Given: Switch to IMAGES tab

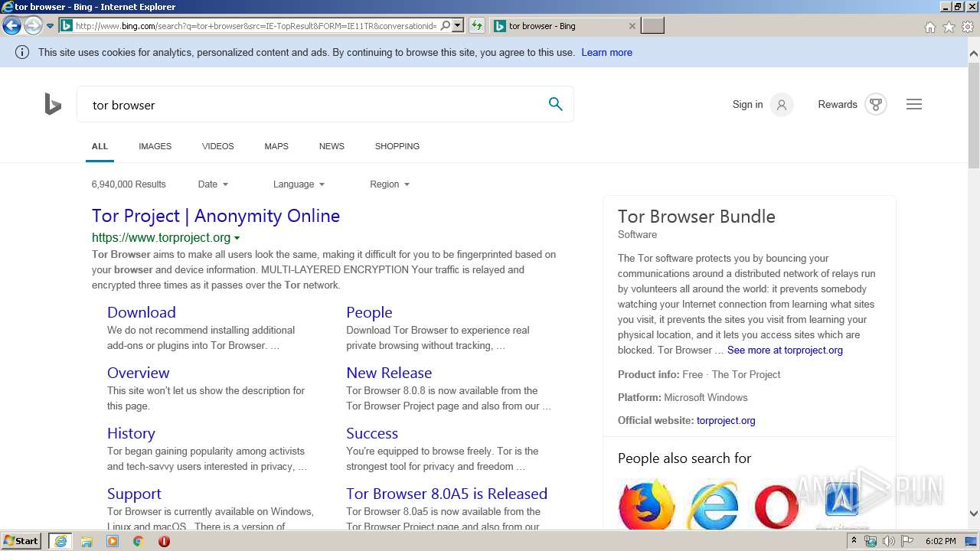Looking at the screenshot, I should (x=155, y=146).
